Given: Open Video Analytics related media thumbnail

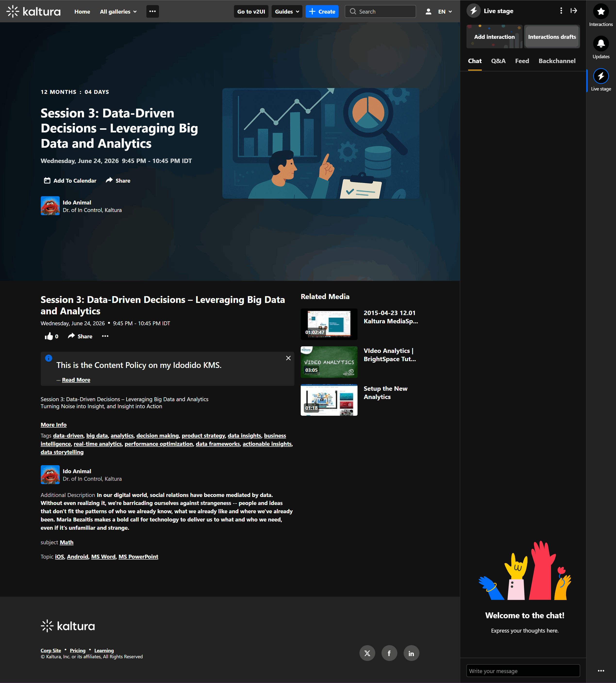Looking at the screenshot, I should 329,362.
